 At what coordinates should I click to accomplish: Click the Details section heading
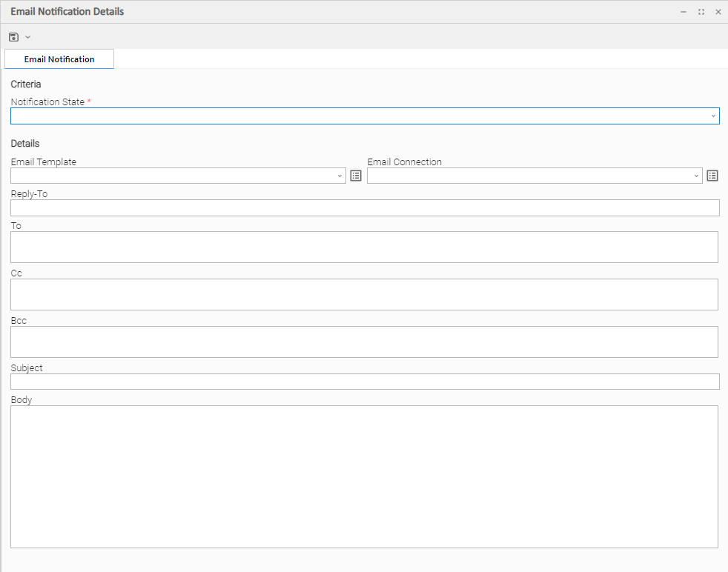(x=25, y=144)
